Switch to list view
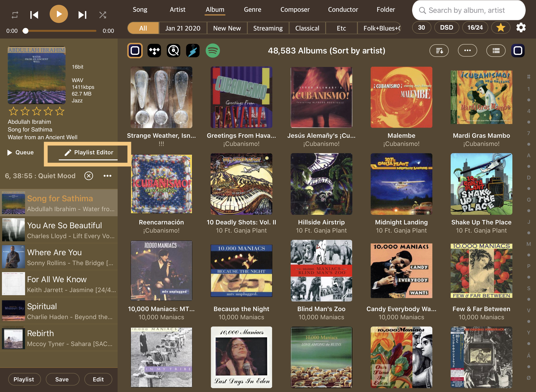This screenshot has height=392, width=536. [496, 51]
